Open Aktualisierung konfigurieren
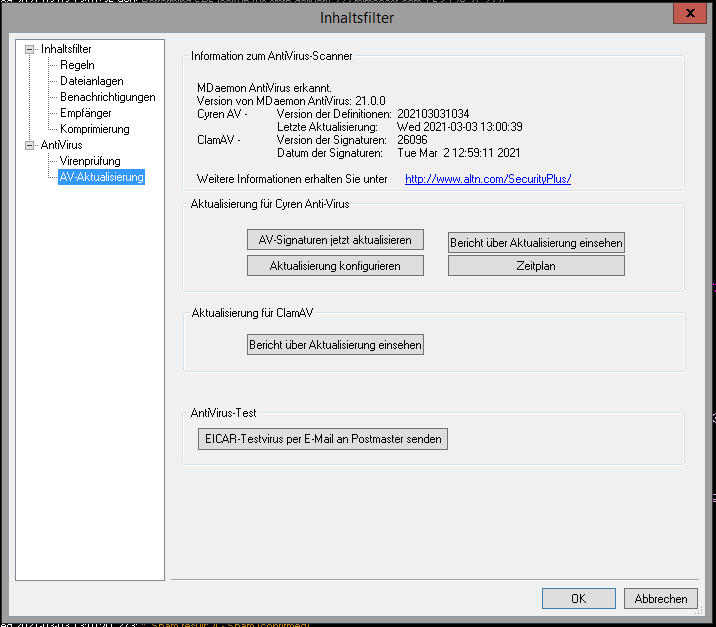This screenshot has width=716, height=627. coord(335,266)
